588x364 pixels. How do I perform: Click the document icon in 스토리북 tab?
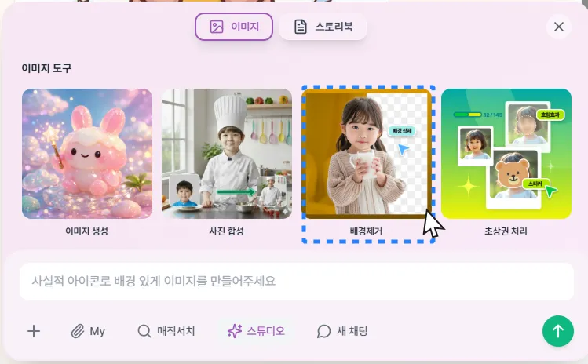pos(301,27)
